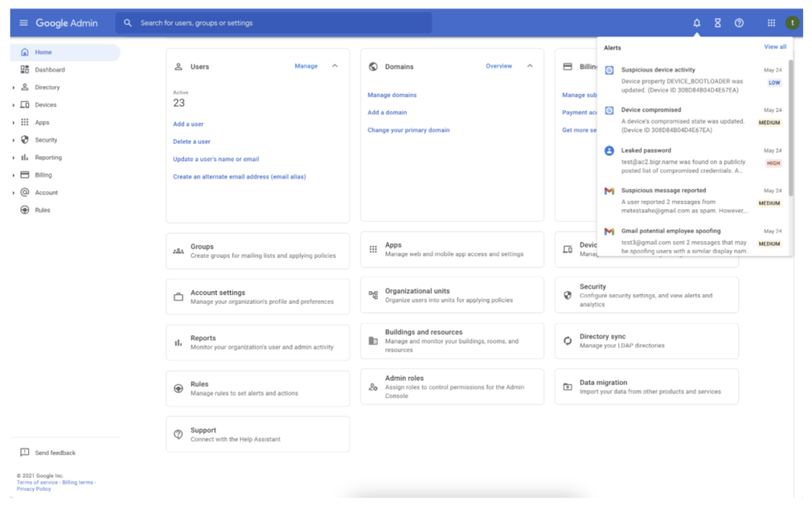Click the Groups card icon
The image size is (812, 508).
178,251
